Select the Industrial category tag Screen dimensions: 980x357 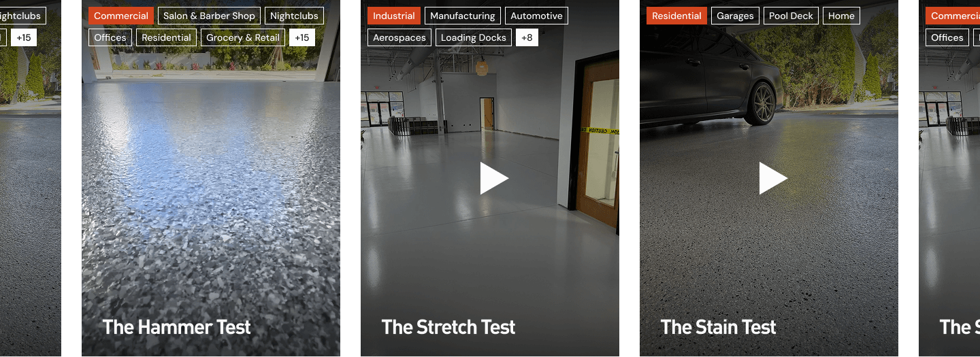tap(394, 16)
